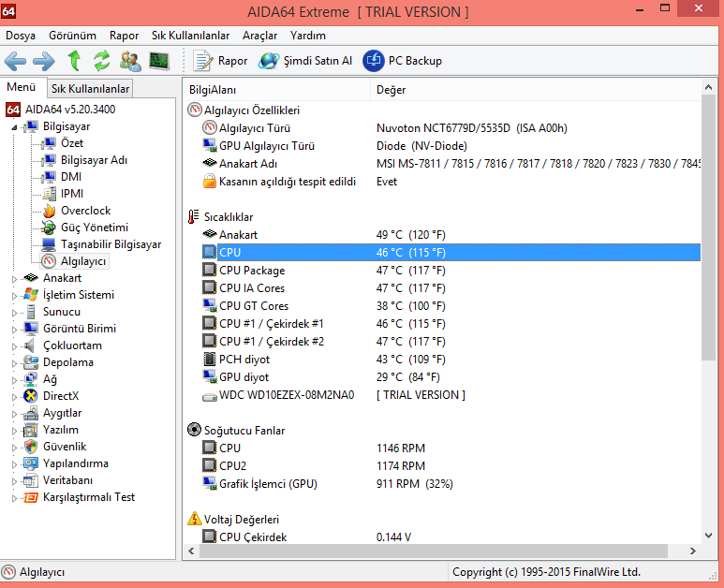Expand the Görüntü Birimi tree node

(x=14, y=330)
